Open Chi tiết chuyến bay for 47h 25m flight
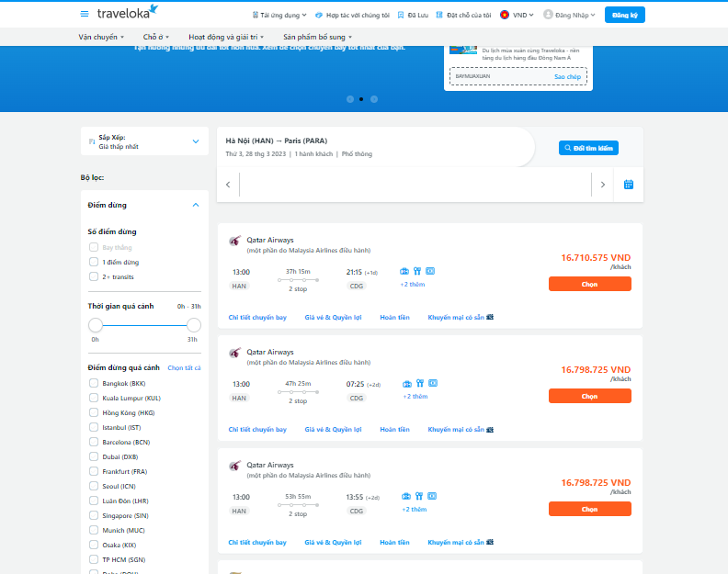Viewport: 728px width, 574px height. coord(257,430)
